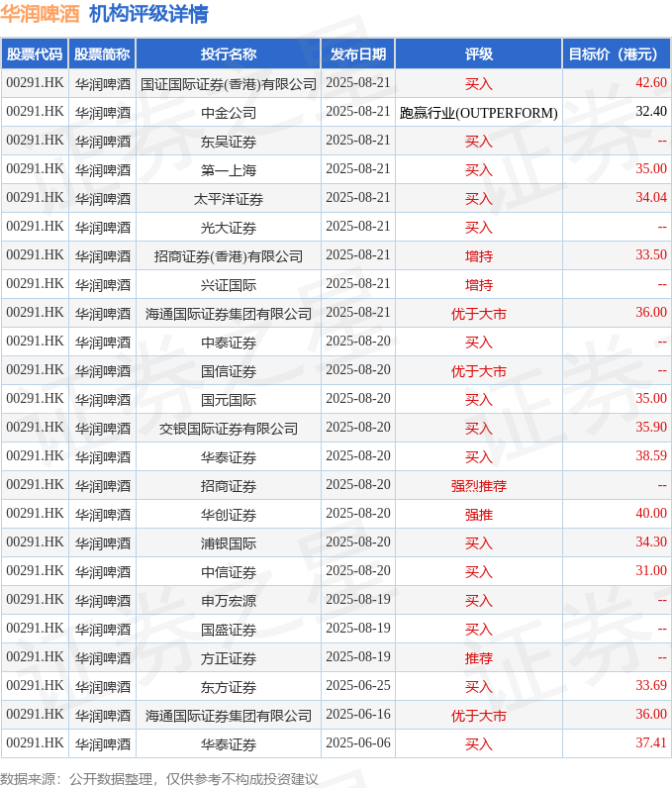Click target price 38.59
This screenshot has height=788, width=672.
tap(651, 455)
